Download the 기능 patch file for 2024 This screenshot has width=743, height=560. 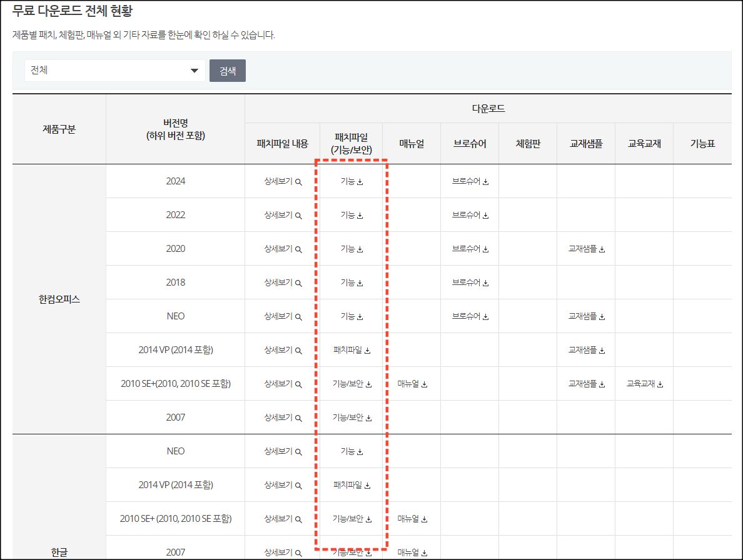351,181
